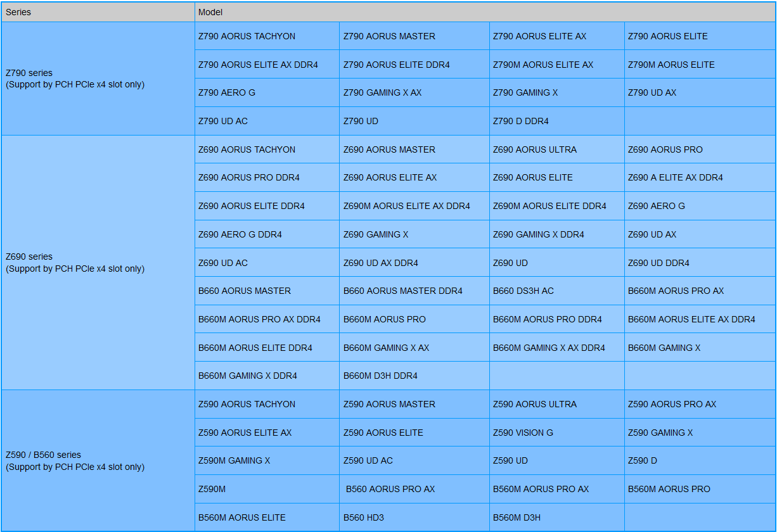Click the Z690 AORUS PRO DDR4 cell
This screenshot has width=777, height=532.
[267, 177]
